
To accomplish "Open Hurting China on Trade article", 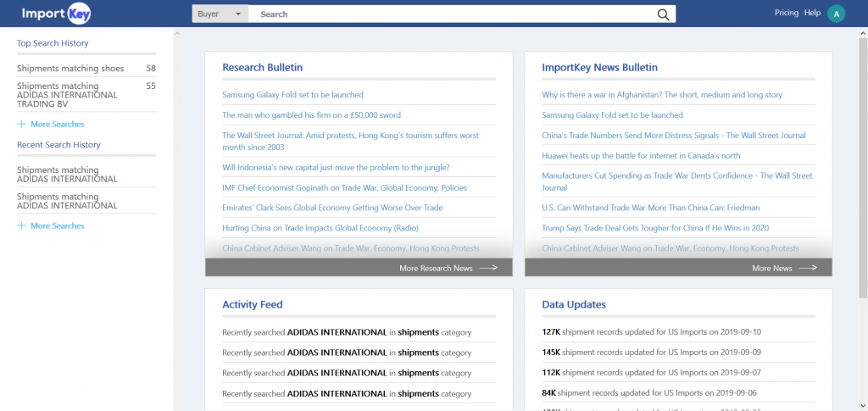I will (320, 228).
